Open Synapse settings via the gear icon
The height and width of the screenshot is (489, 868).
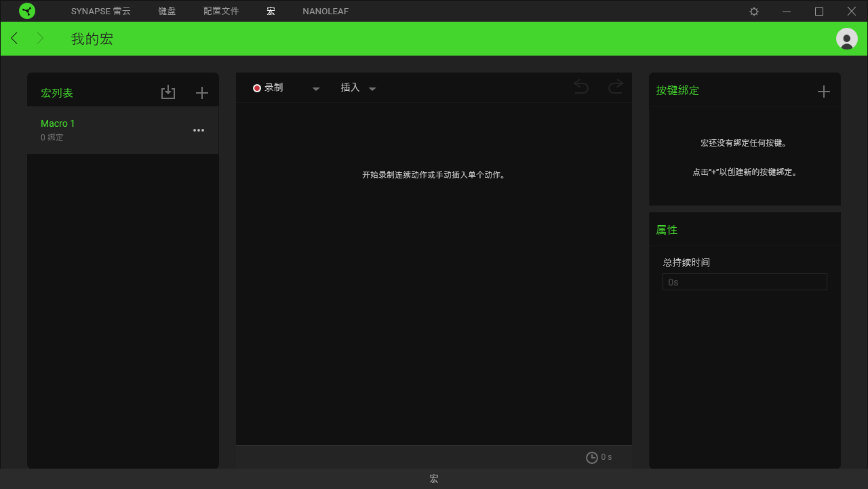753,11
